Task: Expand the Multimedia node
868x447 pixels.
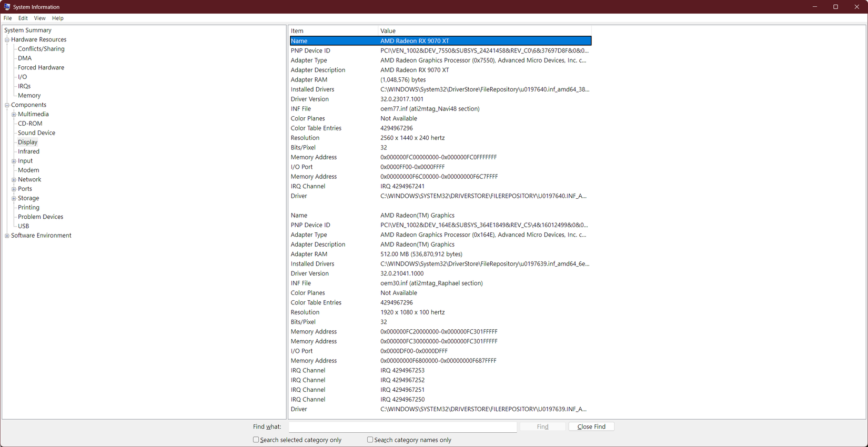Action: click(x=14, y=114)
